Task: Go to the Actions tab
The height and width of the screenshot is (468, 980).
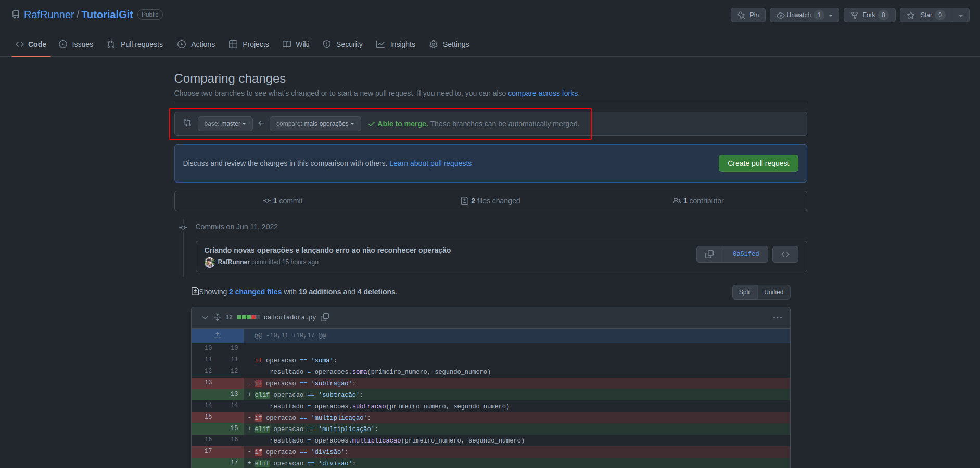Action: click(x=196, y=44)
